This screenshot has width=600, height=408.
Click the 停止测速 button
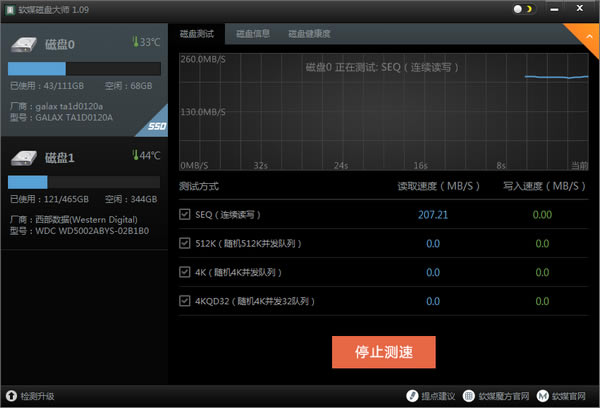point(383,352)
